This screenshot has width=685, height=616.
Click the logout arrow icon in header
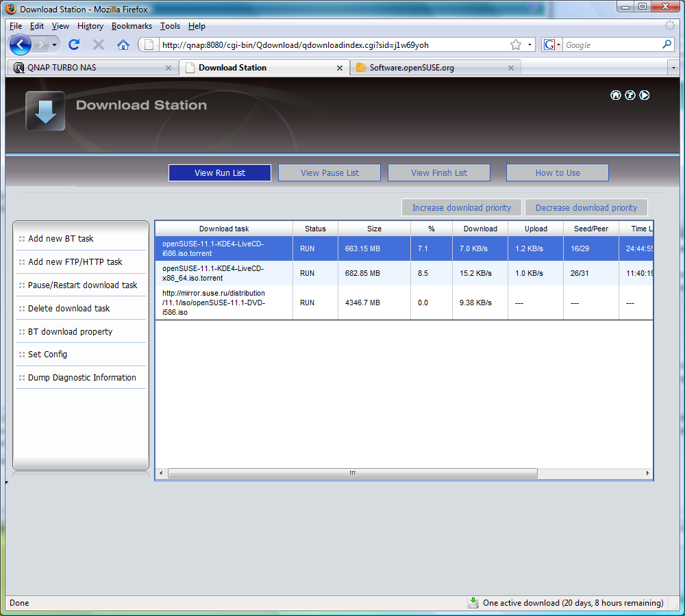[645, 95]
